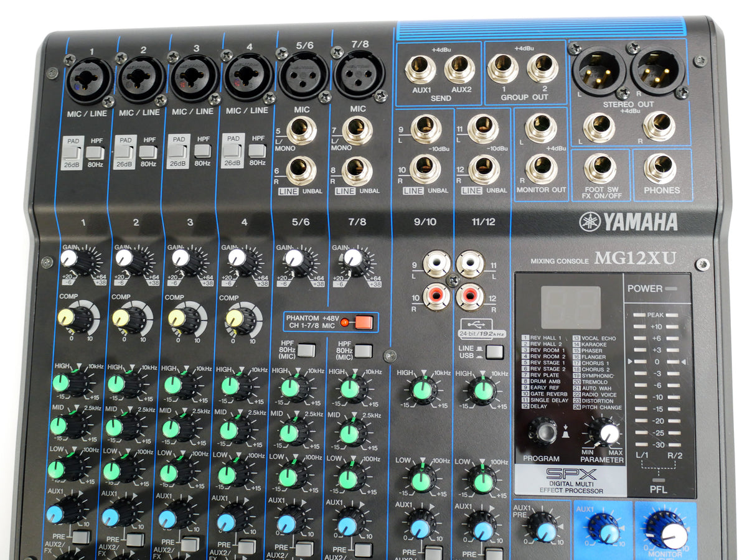The height and width of the screenshot is (560, 747).
Task: Select the AUX1 SEND jack
Action: pos(421,69)
